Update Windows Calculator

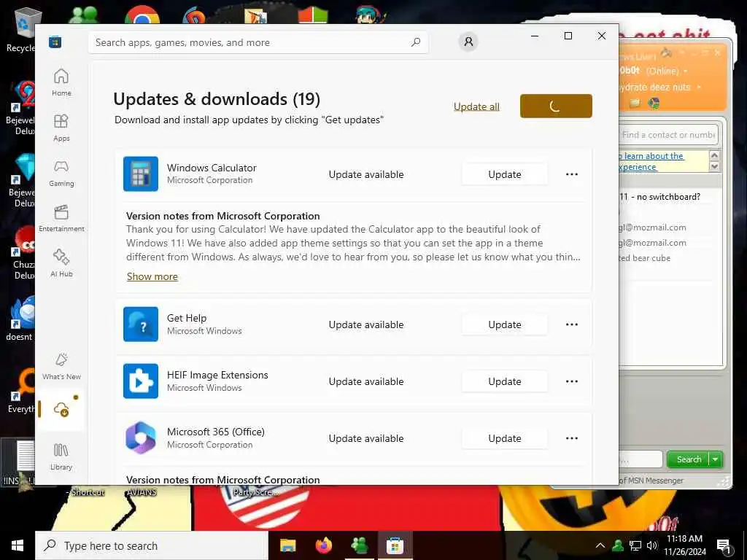pos(505,174)
